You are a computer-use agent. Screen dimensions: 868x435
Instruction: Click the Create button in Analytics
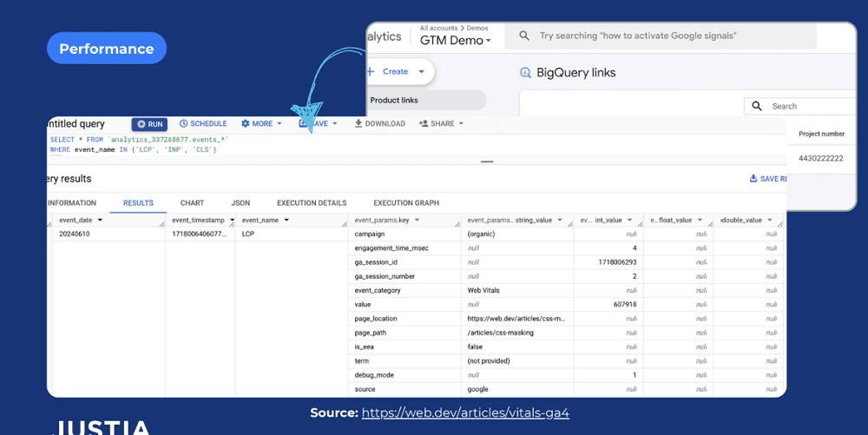click(399, 72)
